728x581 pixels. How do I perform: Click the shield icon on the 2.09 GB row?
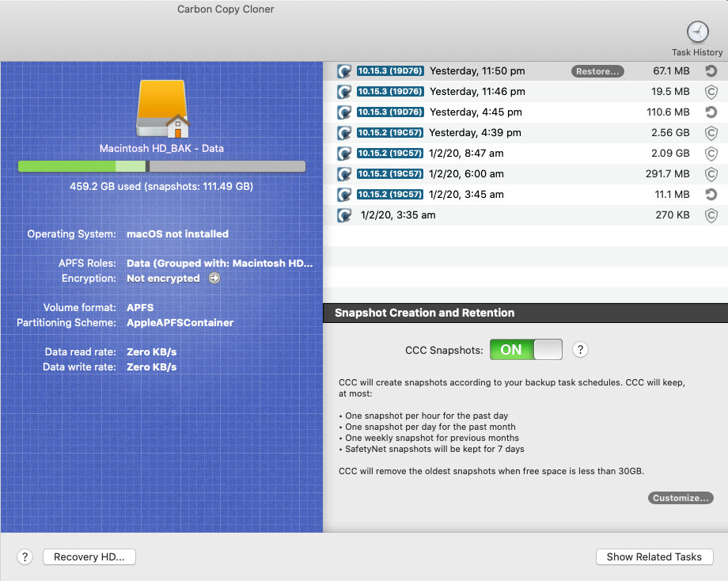click(x=711, y=154)
